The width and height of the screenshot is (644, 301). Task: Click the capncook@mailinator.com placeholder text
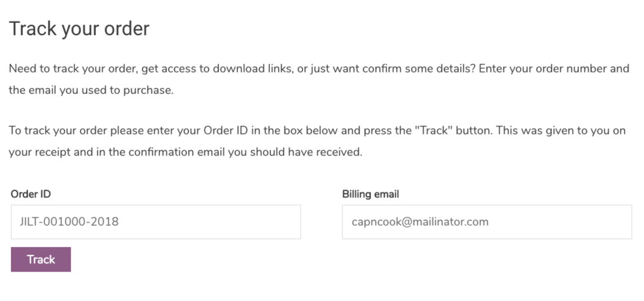pos(420,222)
